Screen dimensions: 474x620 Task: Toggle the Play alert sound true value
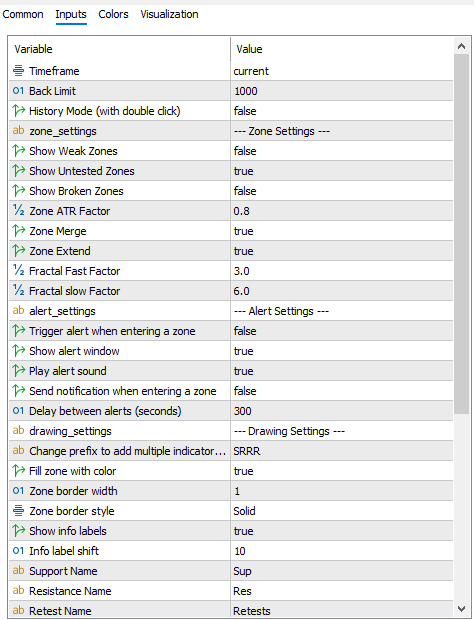pos(342,370)
